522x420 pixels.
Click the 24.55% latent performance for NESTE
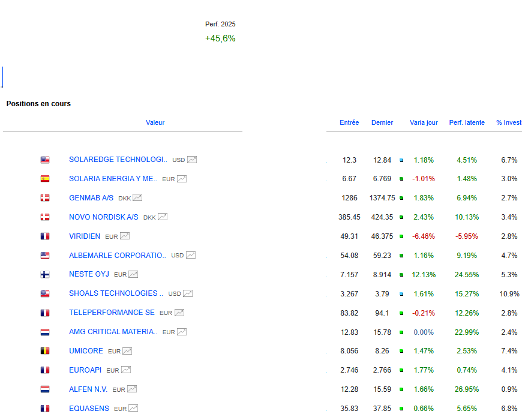[467, 275]
